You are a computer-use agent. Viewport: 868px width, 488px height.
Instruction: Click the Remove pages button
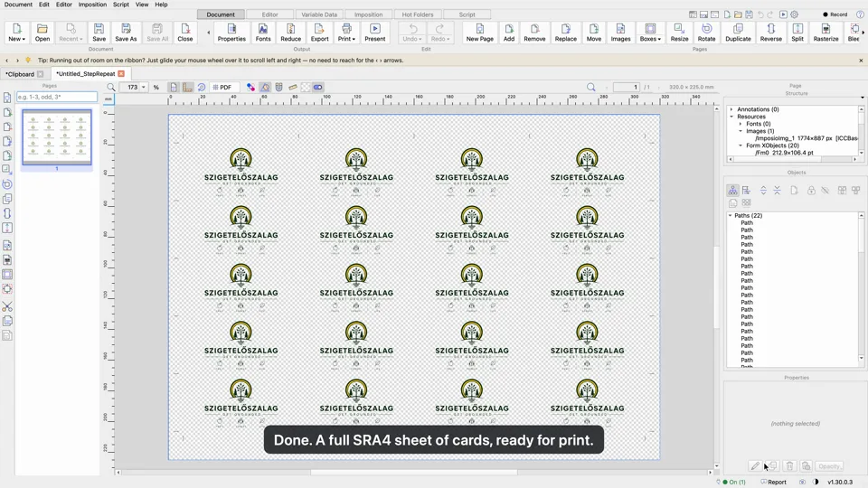pos(534,33)
